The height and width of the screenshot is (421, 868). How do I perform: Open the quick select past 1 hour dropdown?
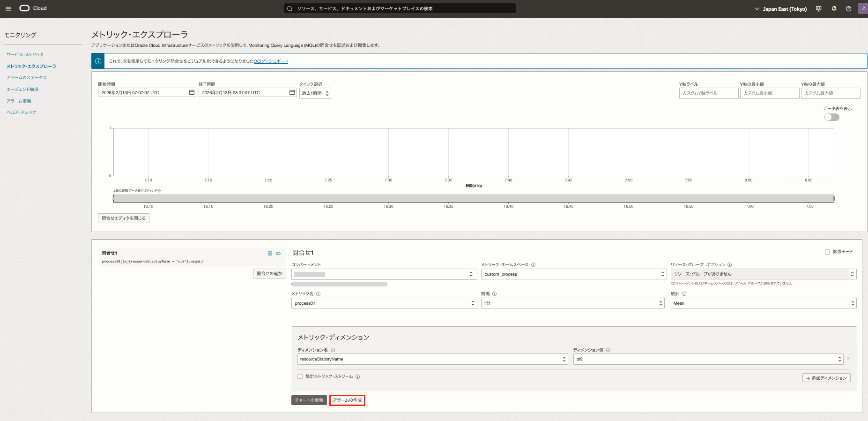[315, 93]
